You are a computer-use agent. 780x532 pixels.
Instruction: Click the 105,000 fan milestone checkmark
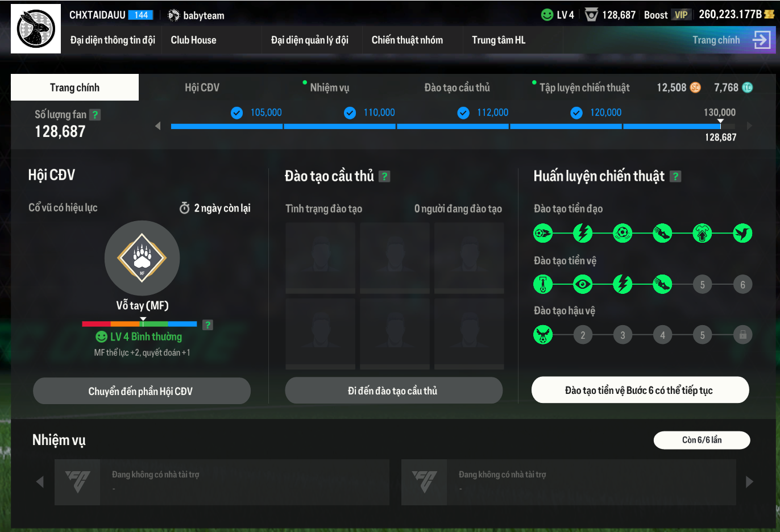(237, 113)
